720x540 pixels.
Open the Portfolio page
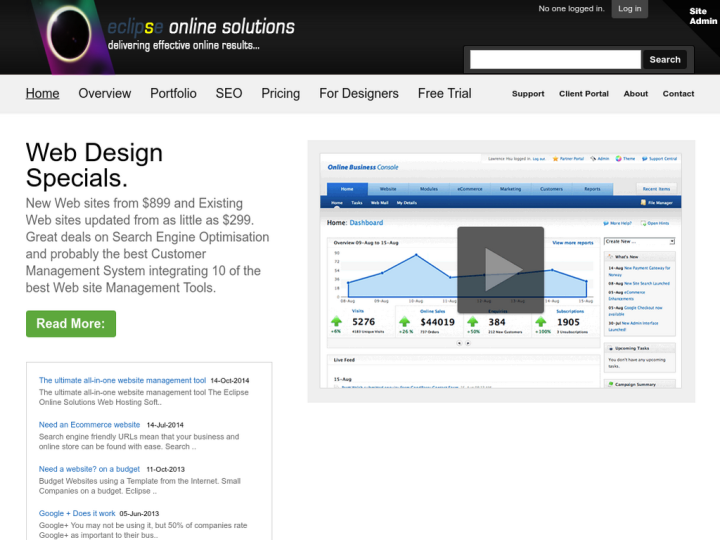coord(173,94)
